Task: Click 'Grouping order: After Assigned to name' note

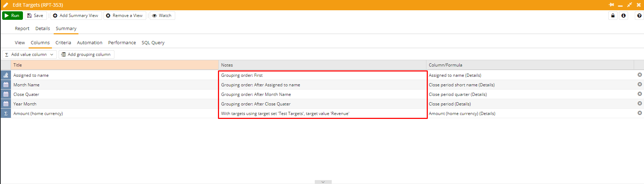Action: coord(322,85)
